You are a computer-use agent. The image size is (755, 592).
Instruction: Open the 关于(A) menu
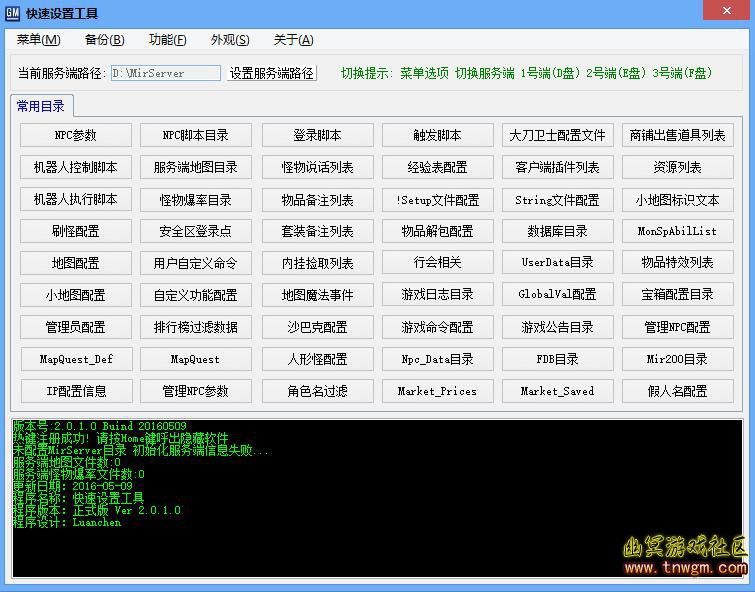pos(293,40)
